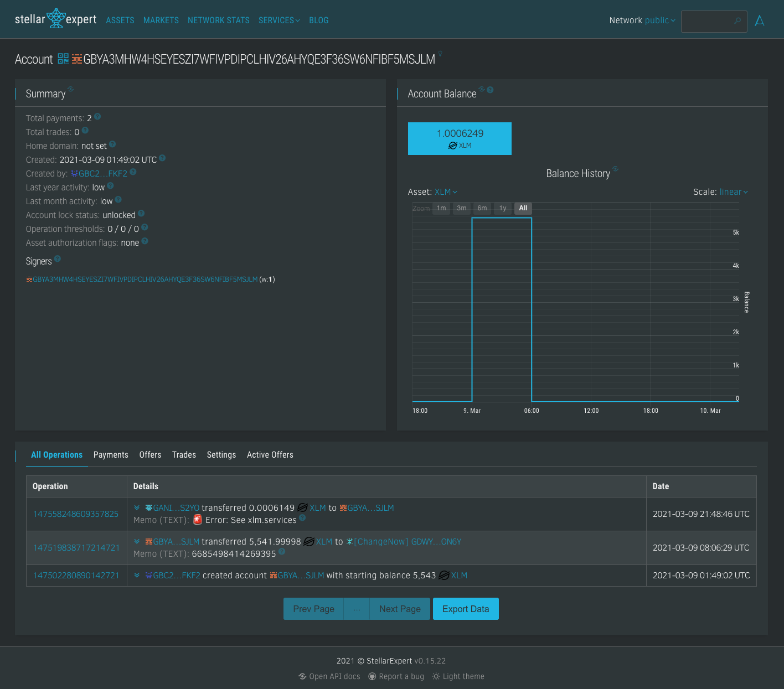Open operation ID 147502280890142721

coord(76,576)
